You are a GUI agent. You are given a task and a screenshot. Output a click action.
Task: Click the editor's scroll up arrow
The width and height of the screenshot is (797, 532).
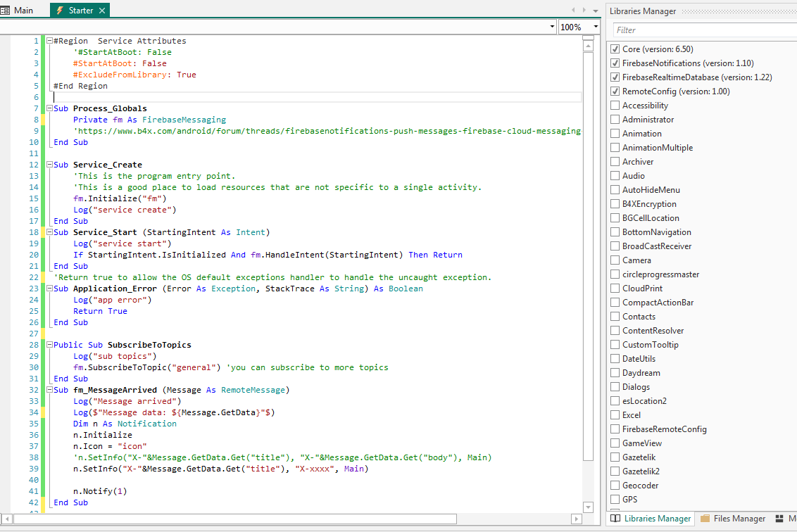[589, 45]
